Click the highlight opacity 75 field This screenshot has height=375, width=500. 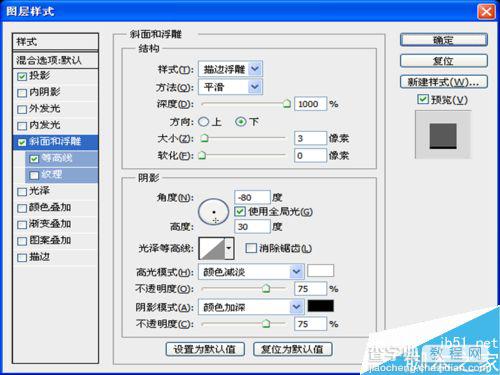[310, 289]
